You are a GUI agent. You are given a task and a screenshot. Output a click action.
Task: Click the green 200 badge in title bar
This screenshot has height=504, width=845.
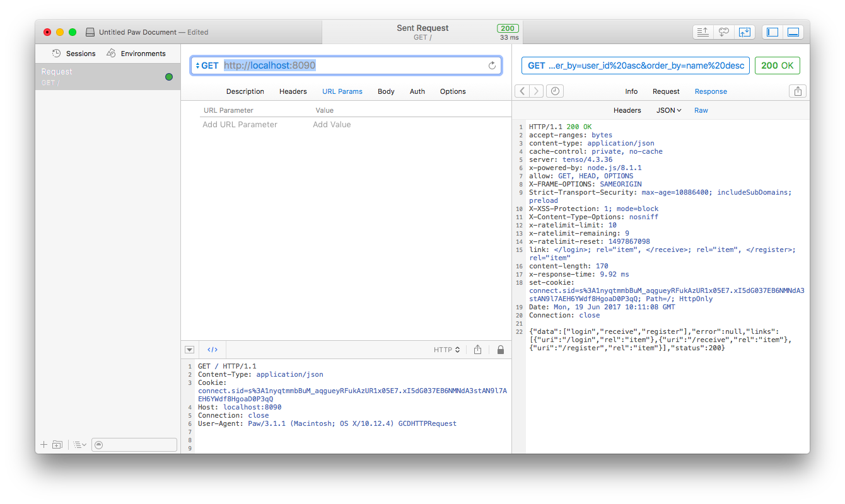pos(508,28)
